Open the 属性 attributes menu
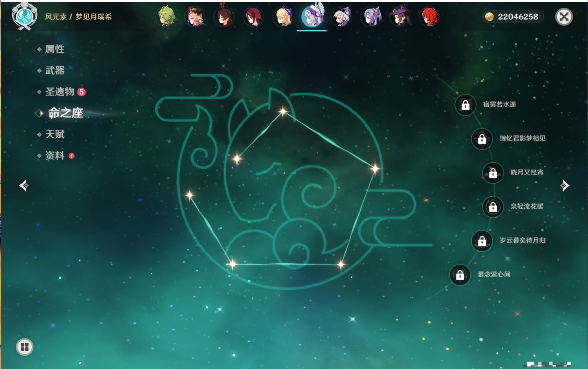 [x=55, y=49]
